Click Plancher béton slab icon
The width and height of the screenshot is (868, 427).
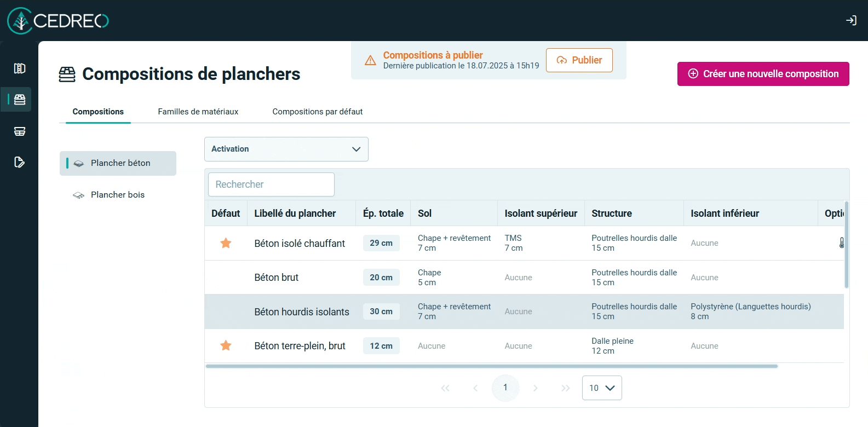coord(79,164)
